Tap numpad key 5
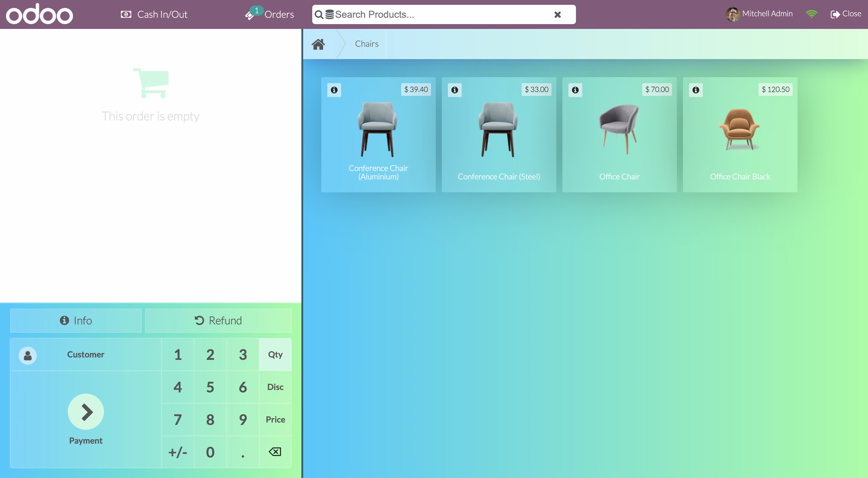 point(210,387)
